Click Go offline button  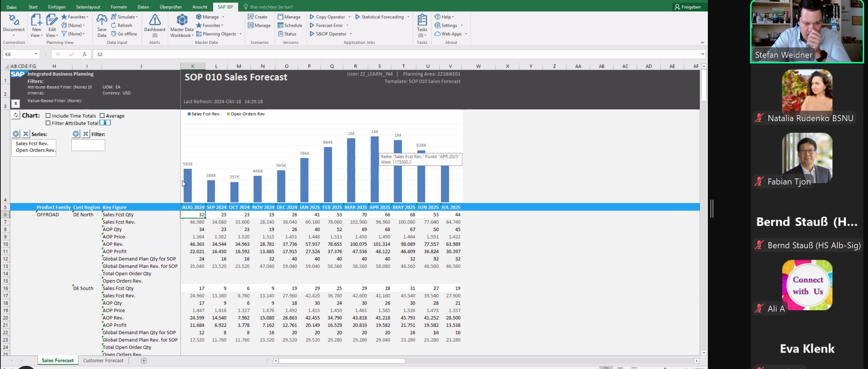(124, 34)
